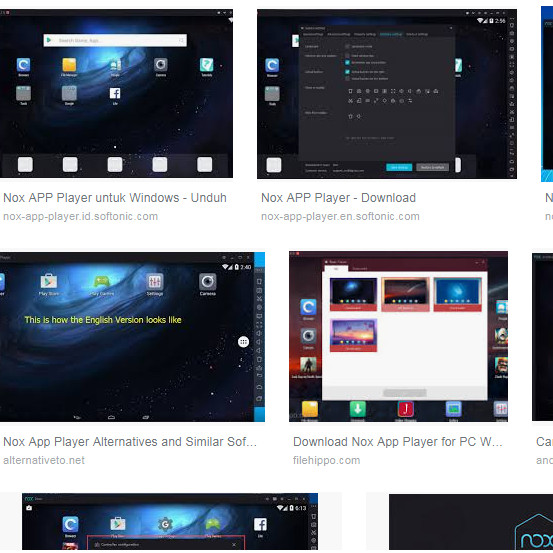The image size is (553, 553).
Task: Open the nox logo thumbnail
Action: click(x=471, y=523)
